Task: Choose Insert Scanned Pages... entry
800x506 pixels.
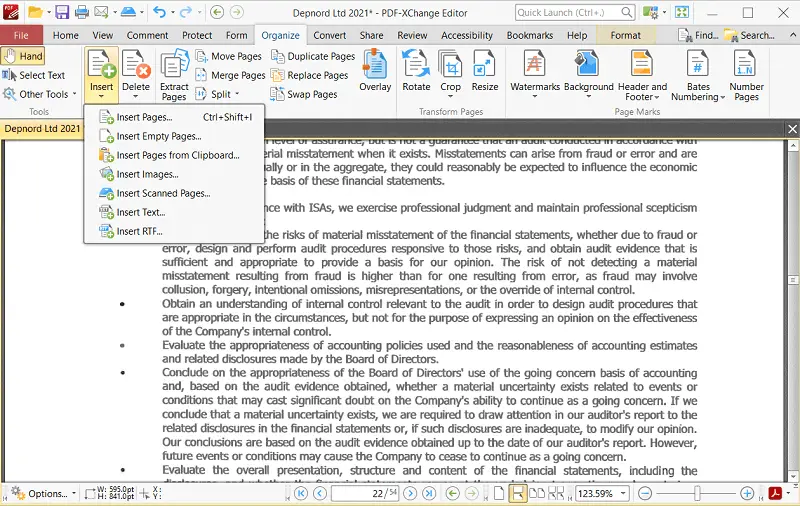Action: (x=175, y=193)
